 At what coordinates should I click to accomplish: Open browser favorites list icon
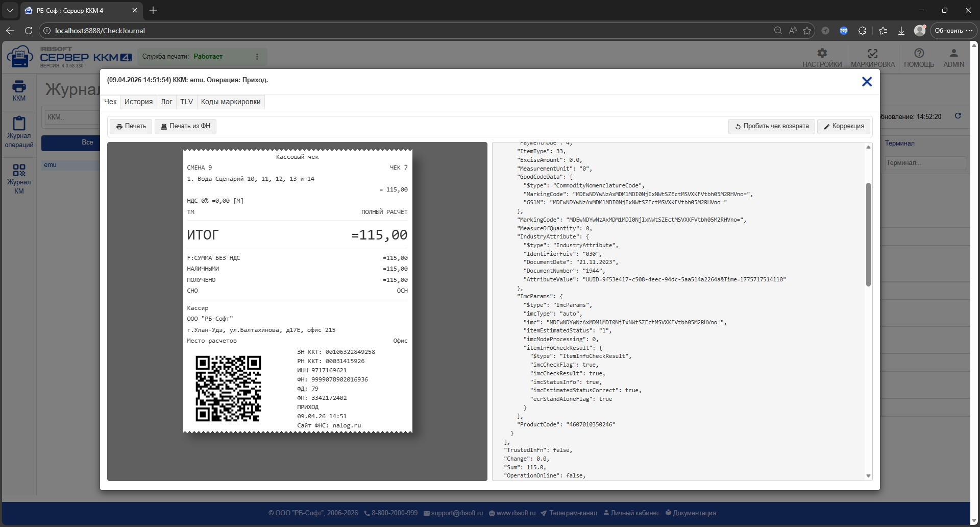click(x=883, y=31)
